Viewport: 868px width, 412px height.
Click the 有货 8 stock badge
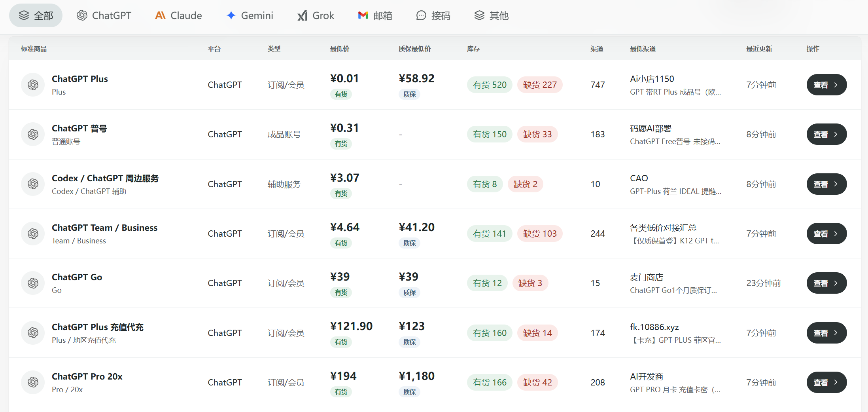tap(485, 184)
